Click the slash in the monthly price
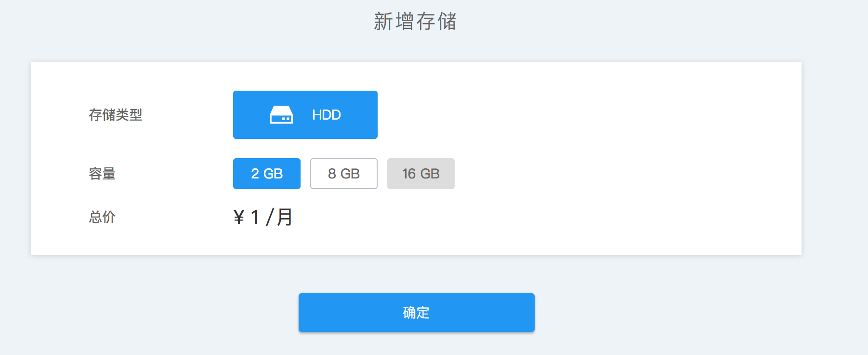The height and width of the screenshot is (355, 868). coord(270,217)
